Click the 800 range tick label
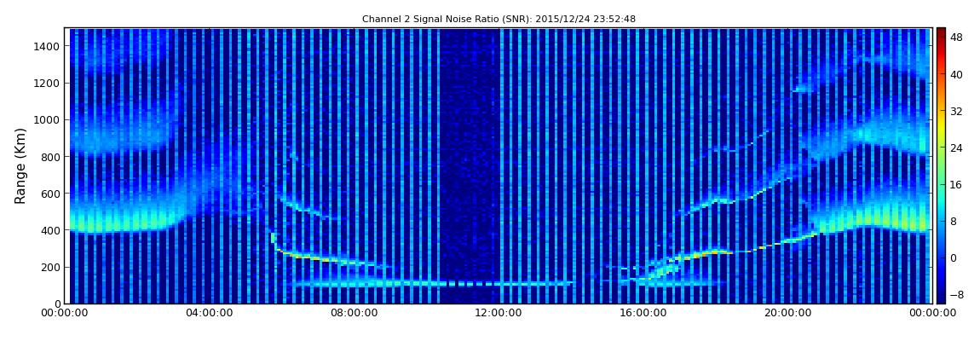This screenshot has width=980, height=347. (49, 157)
